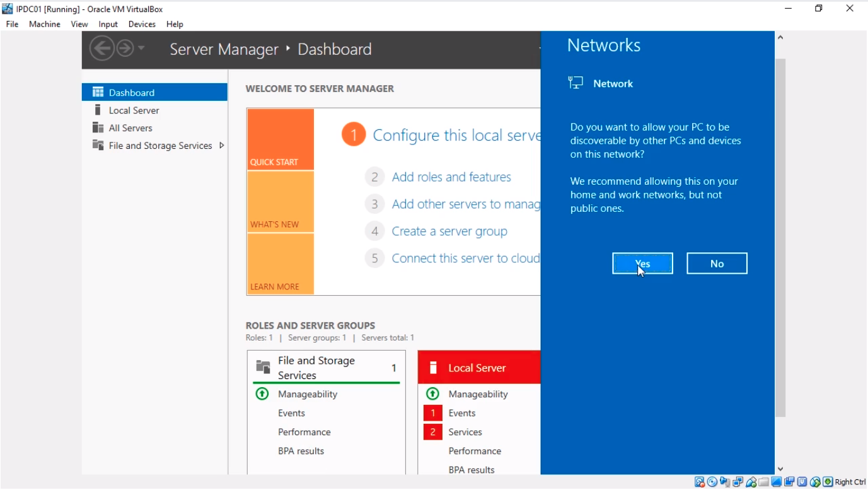868x490 pixels.
Task: Click Services under Local Server tile
Action: point(465,432)
